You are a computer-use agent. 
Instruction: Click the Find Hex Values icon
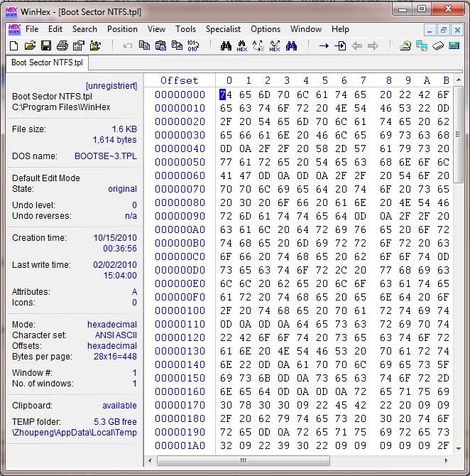point(242,46)
